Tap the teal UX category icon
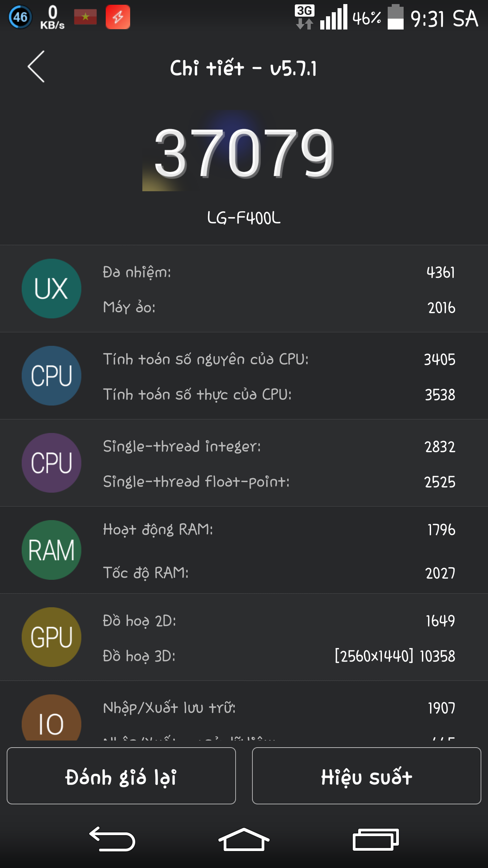 [x=52, y=289]
